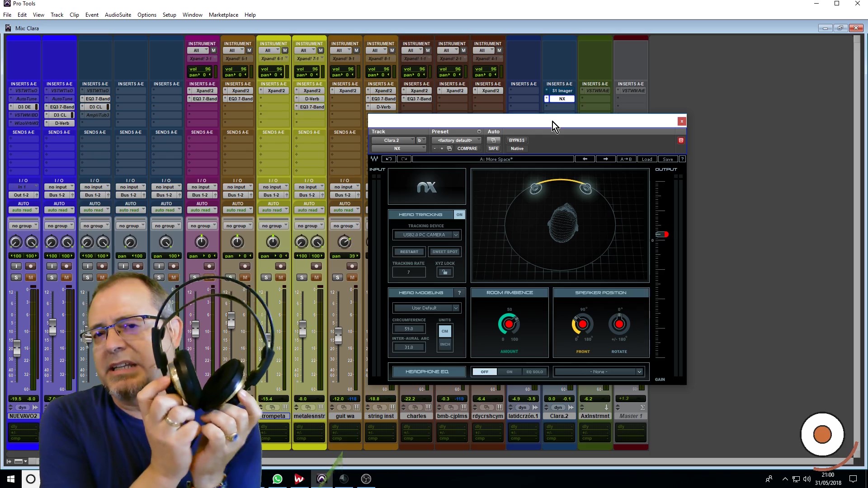Open the AudioSuite menu
This screenshot has height=488, width=868.
[x=118, y=15]
